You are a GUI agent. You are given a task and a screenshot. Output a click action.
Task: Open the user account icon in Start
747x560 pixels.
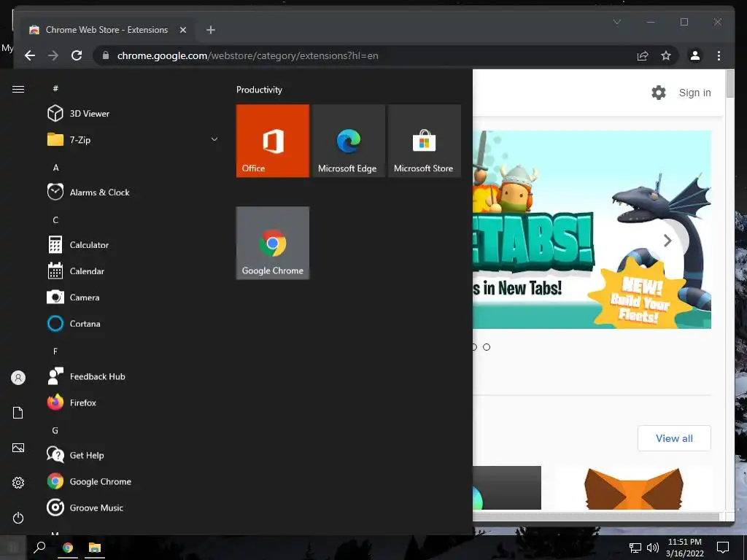coord(18,378)
